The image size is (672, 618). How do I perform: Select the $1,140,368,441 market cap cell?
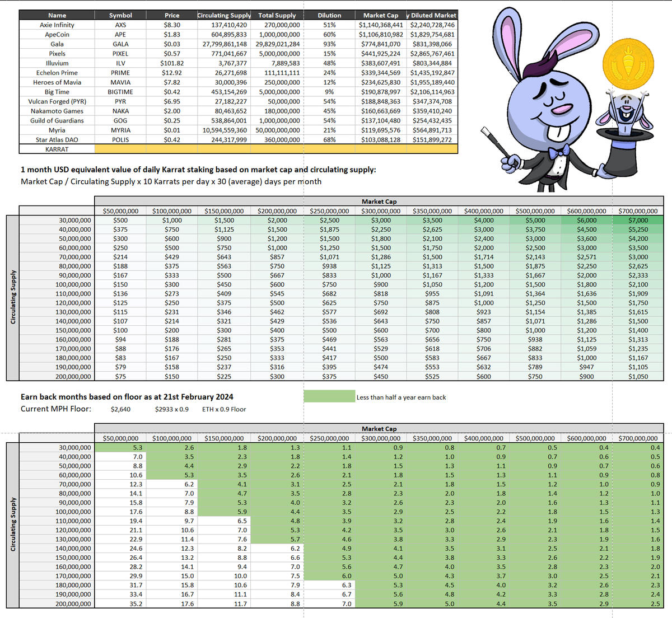point(381,25)
